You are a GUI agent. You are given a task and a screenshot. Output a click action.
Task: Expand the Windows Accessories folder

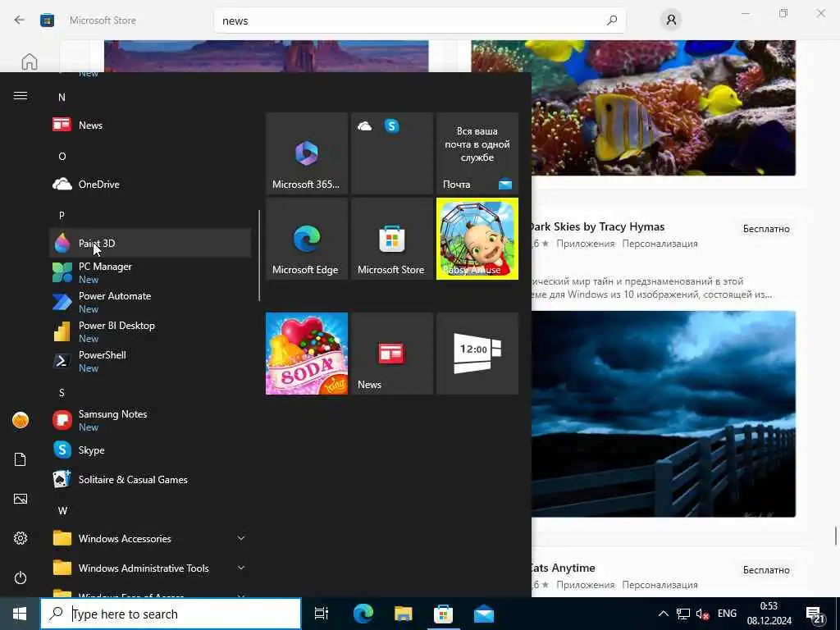150,538
